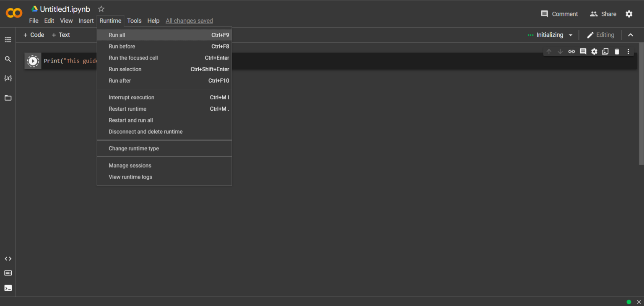644x306 pixels.
Task: Open the code snippets icon
Action: coord(8,259)
